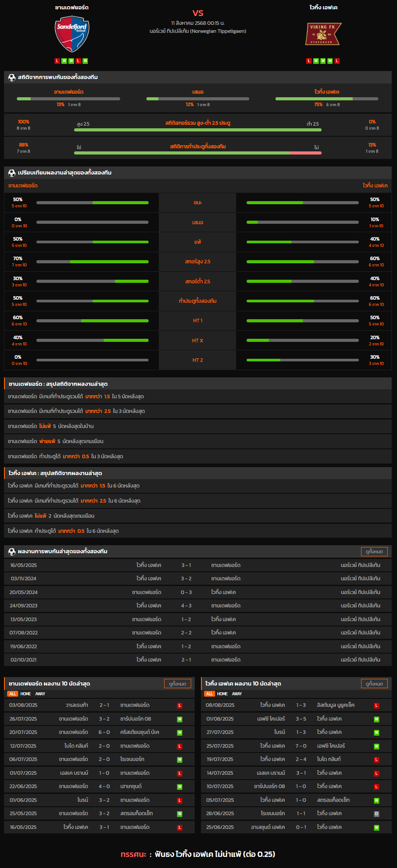Click the ทรรศนะ prediction text at bottom

[x=198, y=854]
